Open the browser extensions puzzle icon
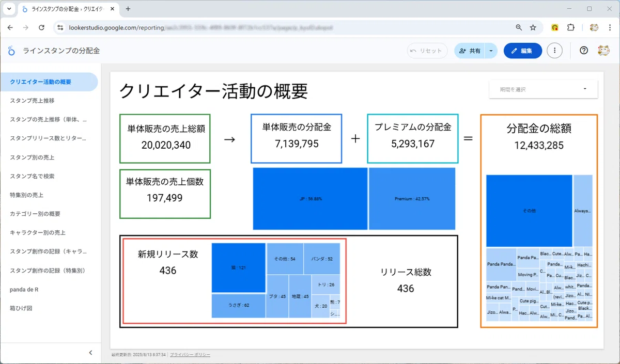 (570, 27)
